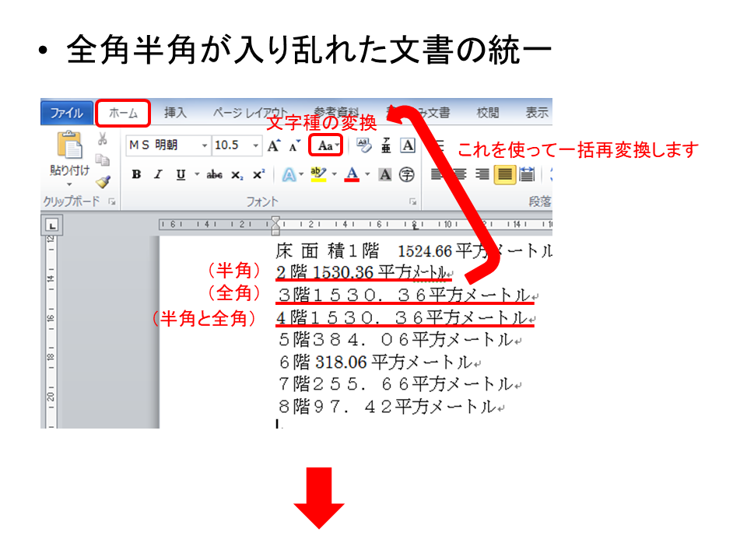
Task: Apply strikethrough with the abc icon
Action: coord(214,175)
